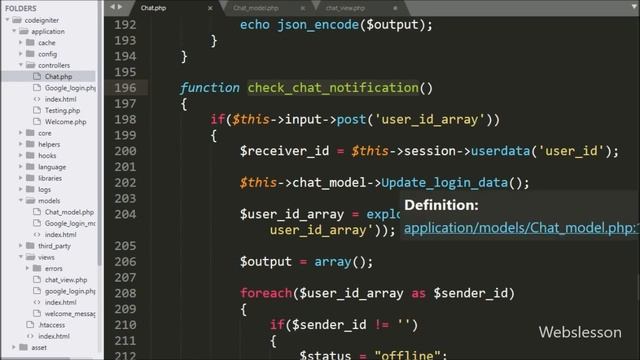The width and height of the screenshot is (640, 360).
Task: Click line number 196 in gutter
Action: (x=125, y=88)
